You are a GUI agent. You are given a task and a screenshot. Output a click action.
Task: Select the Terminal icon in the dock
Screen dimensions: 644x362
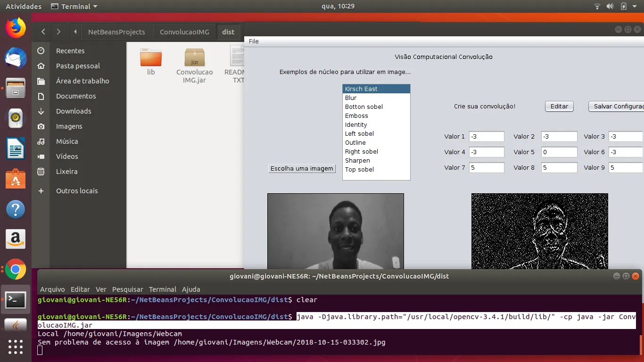click(16, 299)
